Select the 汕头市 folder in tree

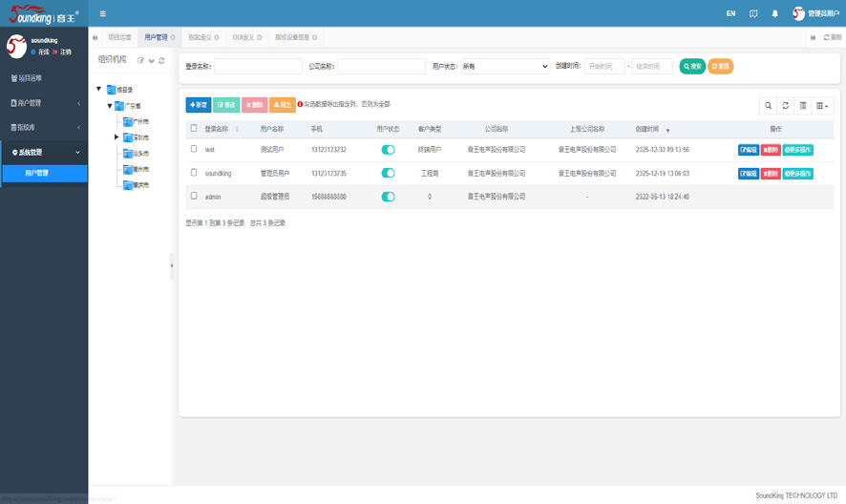click(x=136, y=154)
